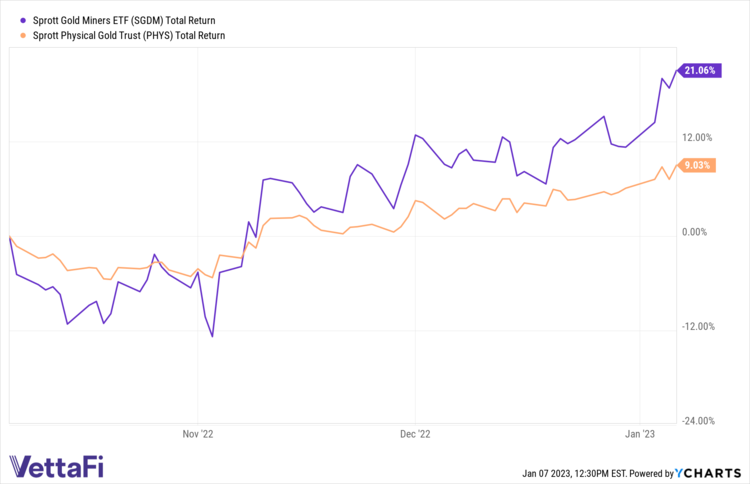750x484 pixels.
Task: Click the purple 21.06% value tag
Action: (x=698, y=70)
